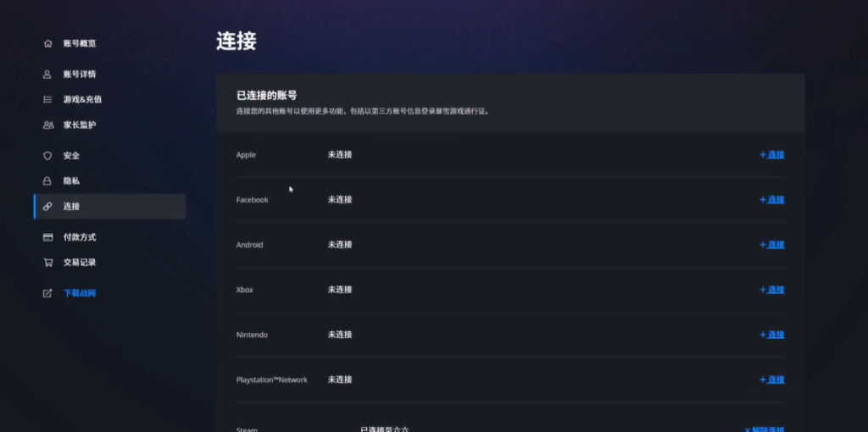
Task: Link the Nintendo account
Action: 772,335
